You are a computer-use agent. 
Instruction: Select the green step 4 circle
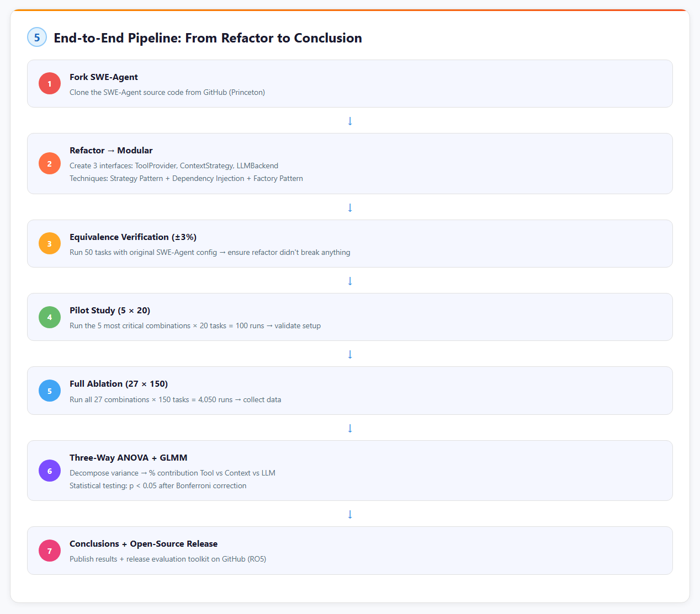coord(50,317)
